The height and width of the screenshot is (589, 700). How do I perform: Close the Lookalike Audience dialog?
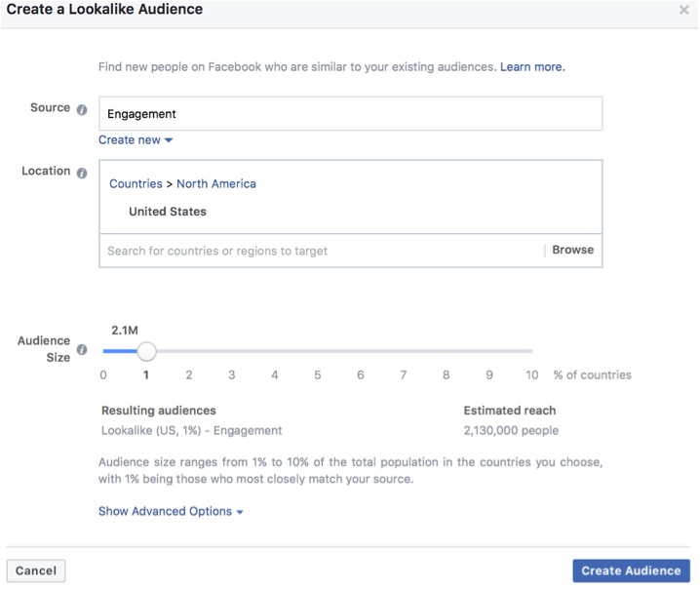(685, 10)
